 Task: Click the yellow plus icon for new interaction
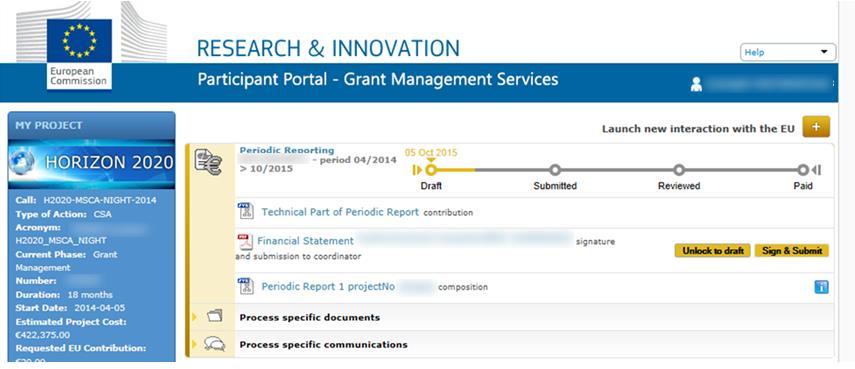point(816,127)
